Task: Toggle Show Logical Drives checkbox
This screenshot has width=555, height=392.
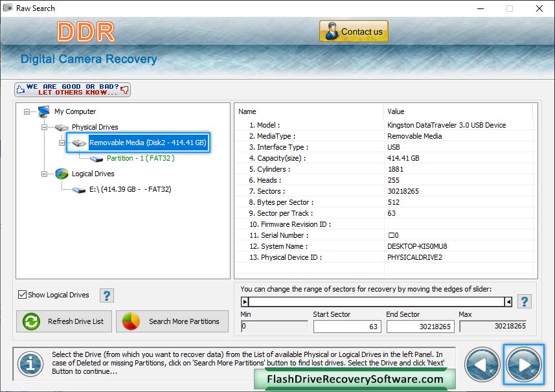Action: 23,295
